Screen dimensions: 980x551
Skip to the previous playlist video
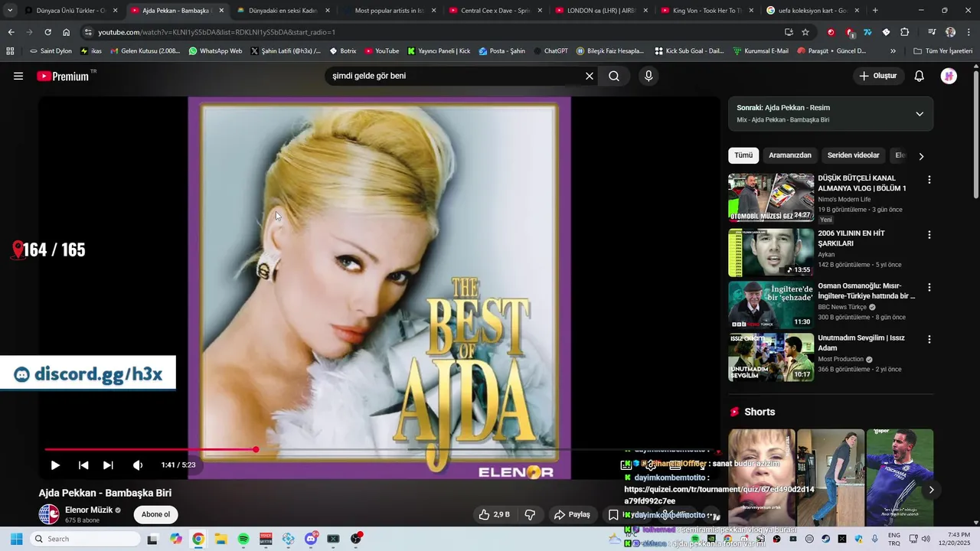coord(83,465)
